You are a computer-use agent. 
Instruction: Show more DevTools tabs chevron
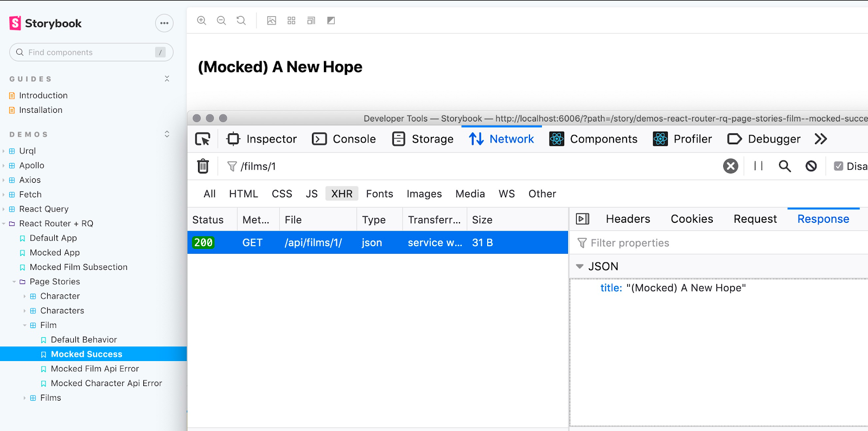(x=821, y=139)
